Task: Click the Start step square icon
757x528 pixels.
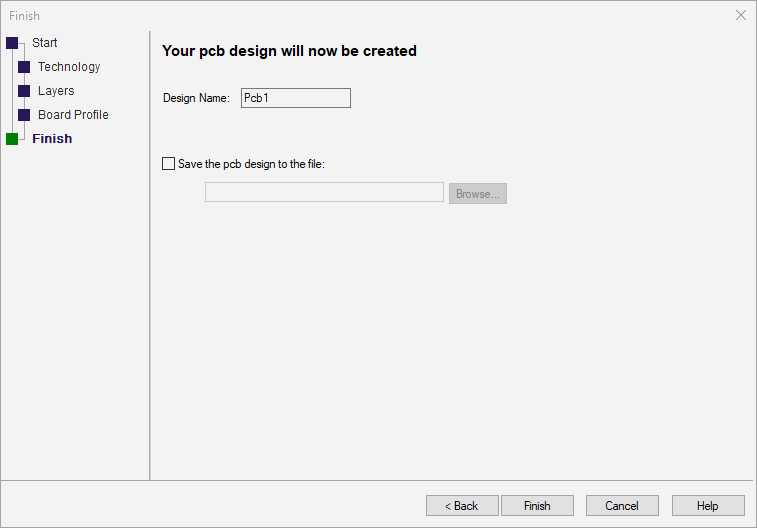Action: 12,43
